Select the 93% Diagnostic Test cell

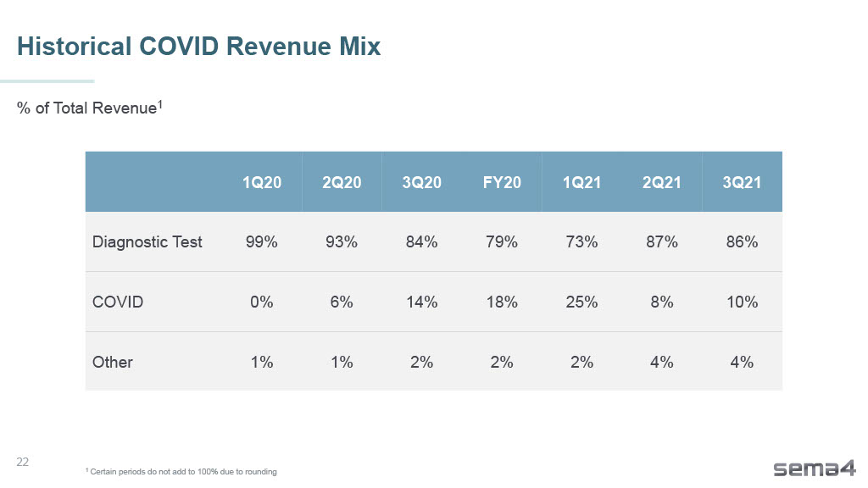(342, 241)
